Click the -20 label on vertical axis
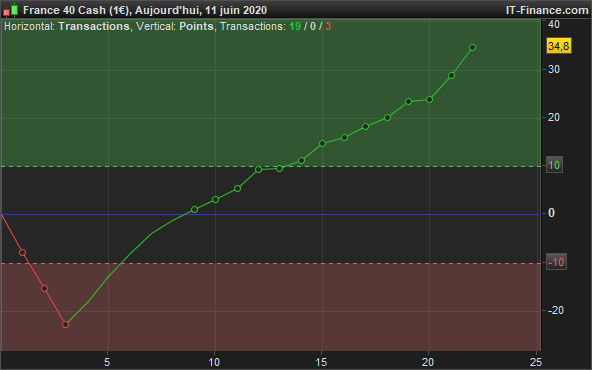The image size is (592, 370). tap(556, 310)
